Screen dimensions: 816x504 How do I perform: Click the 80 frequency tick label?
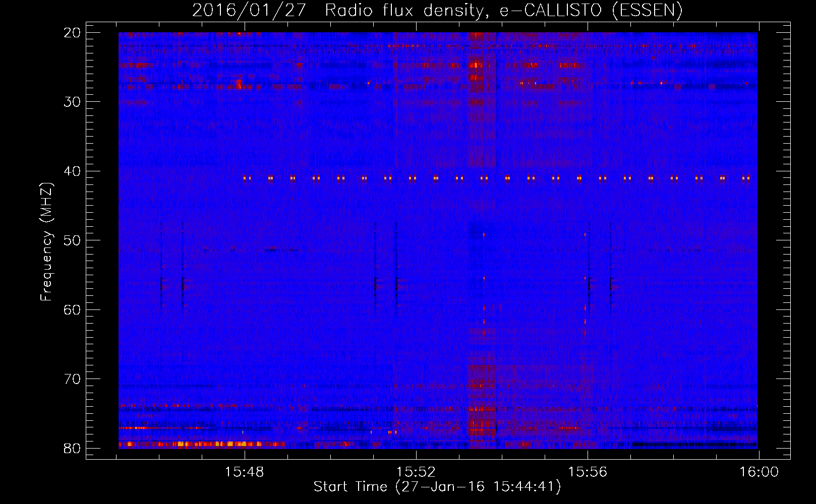tap(73, 449)
